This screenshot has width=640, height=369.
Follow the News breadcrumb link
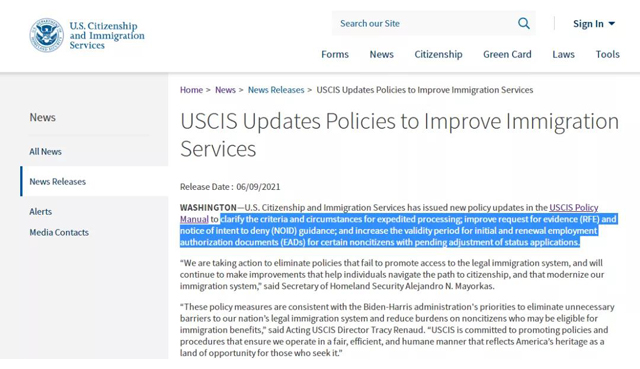click(x=225, y=90)
